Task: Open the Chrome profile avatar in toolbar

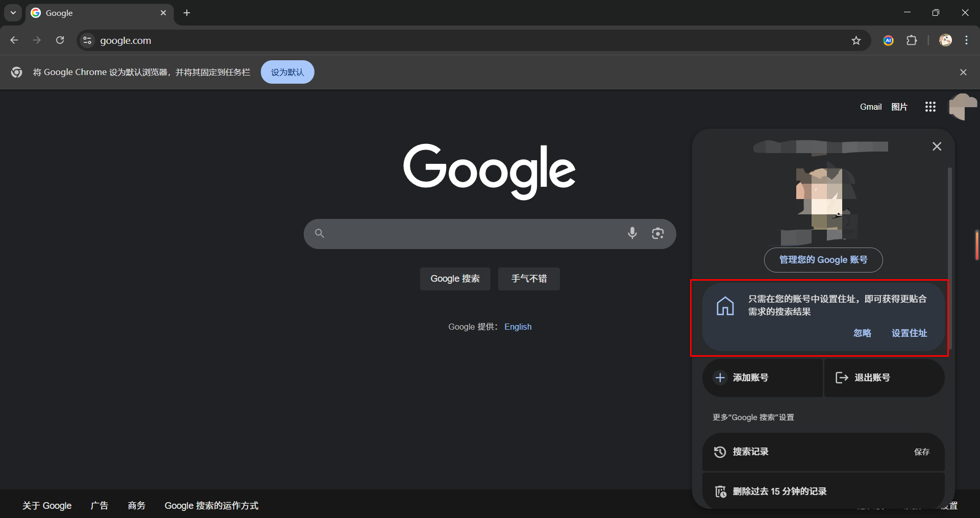Action: tap(945, 40)
